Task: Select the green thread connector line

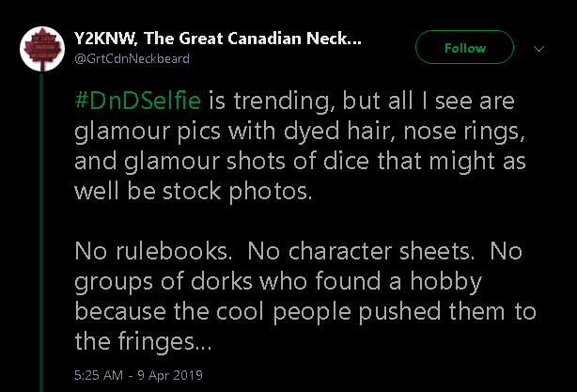Action: (41, 232)
